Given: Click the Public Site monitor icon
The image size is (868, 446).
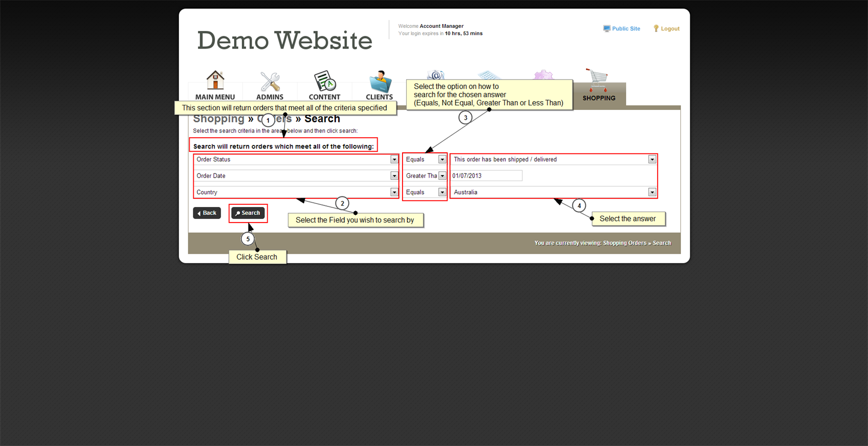Looking at the screenshot, I should (607, 29).
